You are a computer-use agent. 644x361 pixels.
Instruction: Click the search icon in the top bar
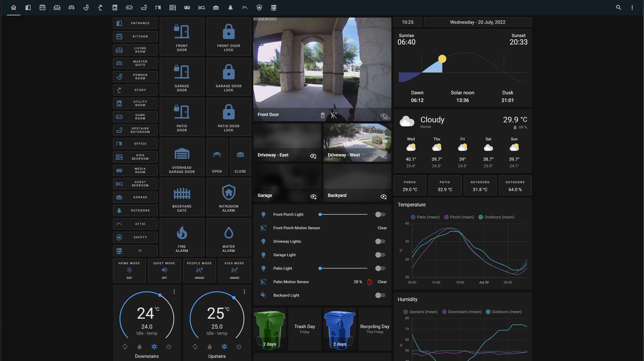[x=619, y=7]
